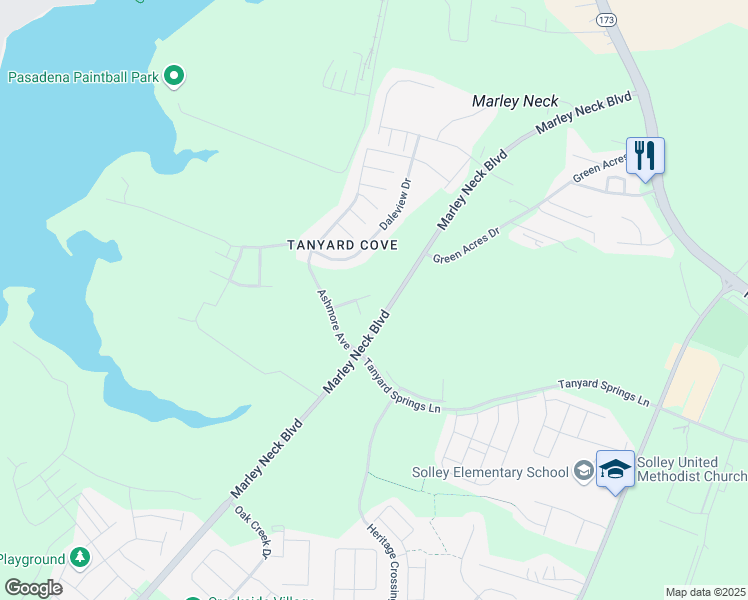Open the Google logo link
Screen dimensions: 748x600
pyautogui.click(x=33, y=588)
